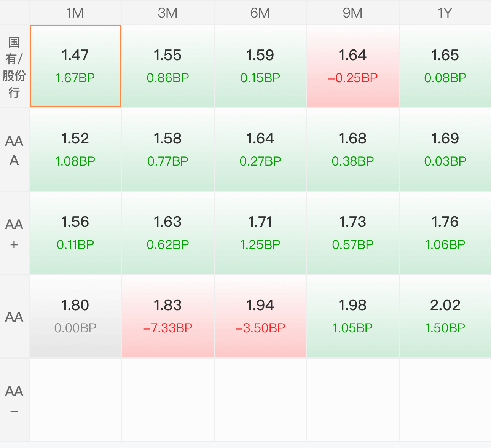Open the red 1.64 cell showing -0.25BP
Image resolution: width=491 pixels, height=448 pixels.
point(353,67)
